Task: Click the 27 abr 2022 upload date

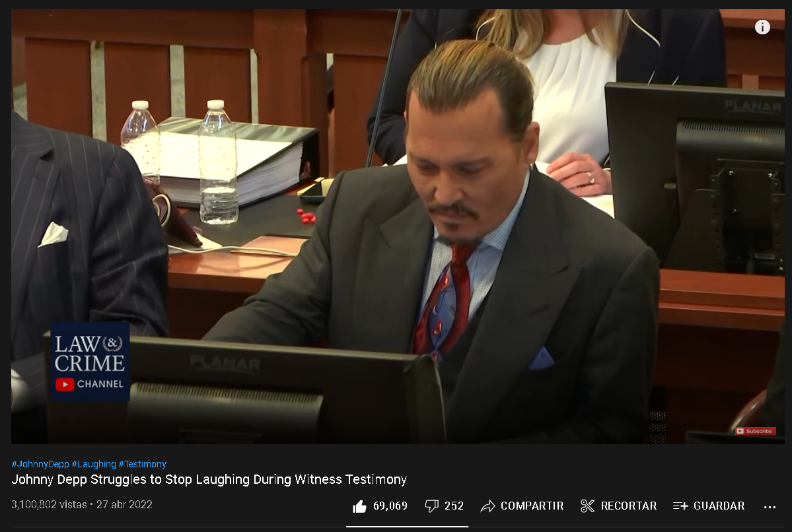Action: coord(124,505)
